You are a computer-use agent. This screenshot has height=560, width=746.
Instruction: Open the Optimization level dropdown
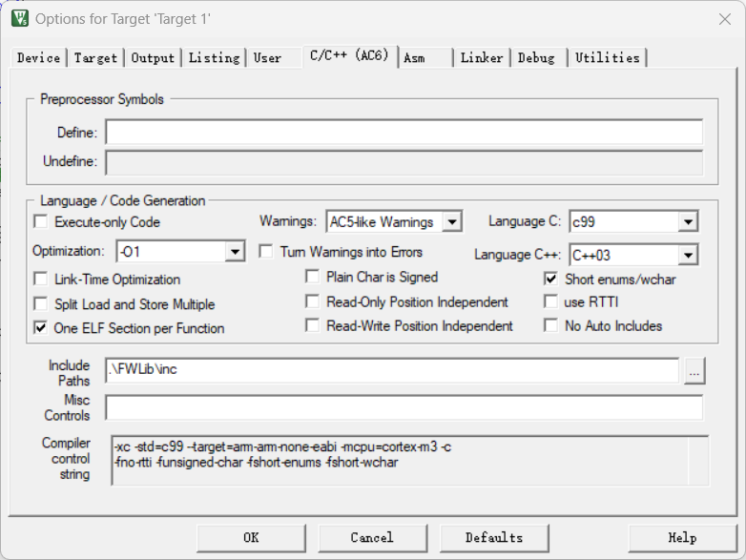click(x=235, y=252)
